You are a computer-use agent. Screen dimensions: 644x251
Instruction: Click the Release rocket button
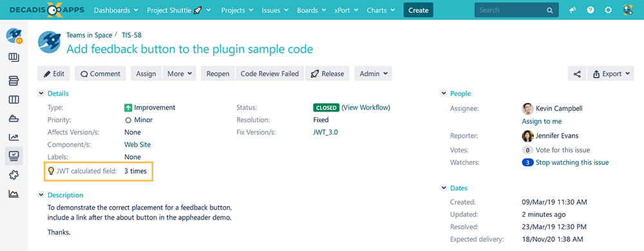tap(327, 74)
